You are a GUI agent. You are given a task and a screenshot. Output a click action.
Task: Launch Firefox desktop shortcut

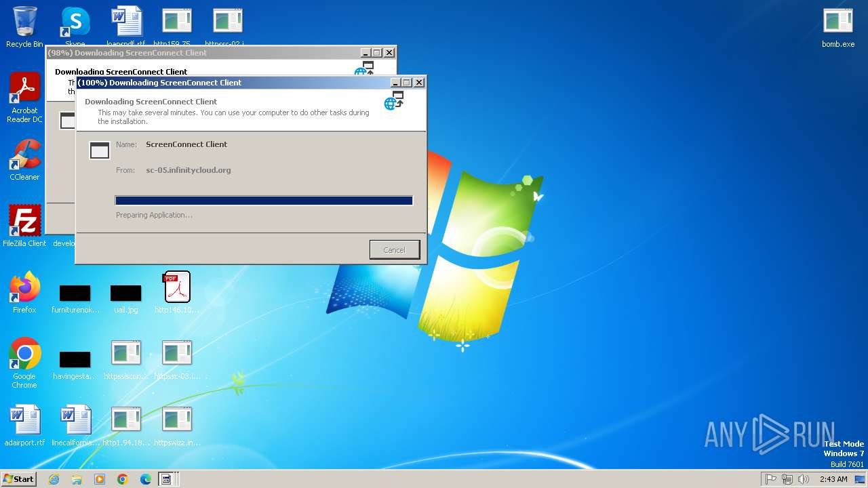(24, 293)
